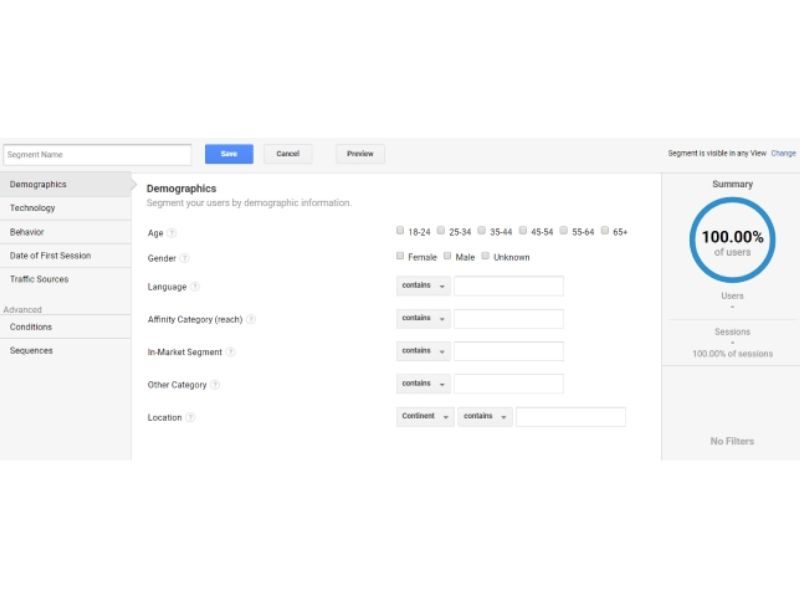Enable the 65+ age checkbox
This screenshot has height=600, width=800.
605,231
